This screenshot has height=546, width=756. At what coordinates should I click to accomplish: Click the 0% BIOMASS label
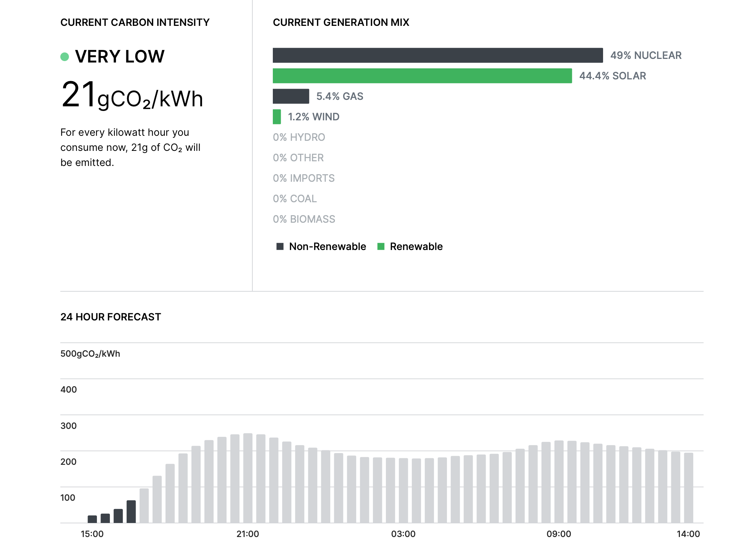click(x=304, y=219)
